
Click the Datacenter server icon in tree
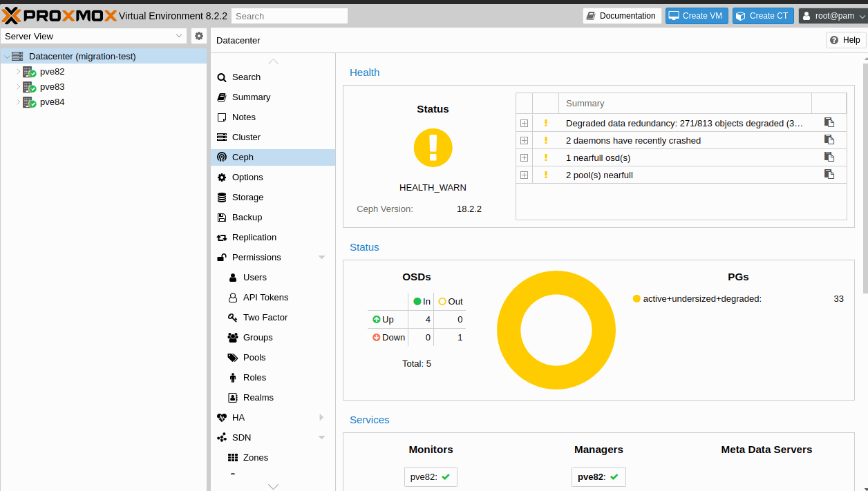coord(17,56)
